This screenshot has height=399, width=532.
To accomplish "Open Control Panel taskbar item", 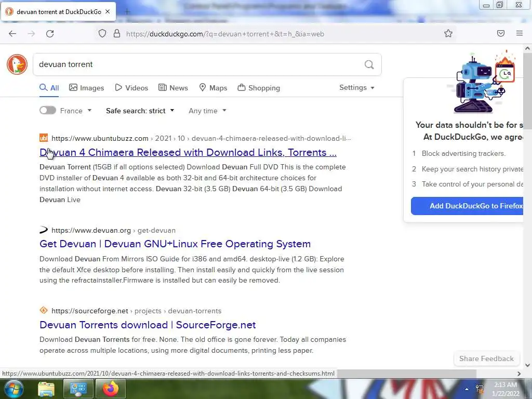I will (78, 389).
